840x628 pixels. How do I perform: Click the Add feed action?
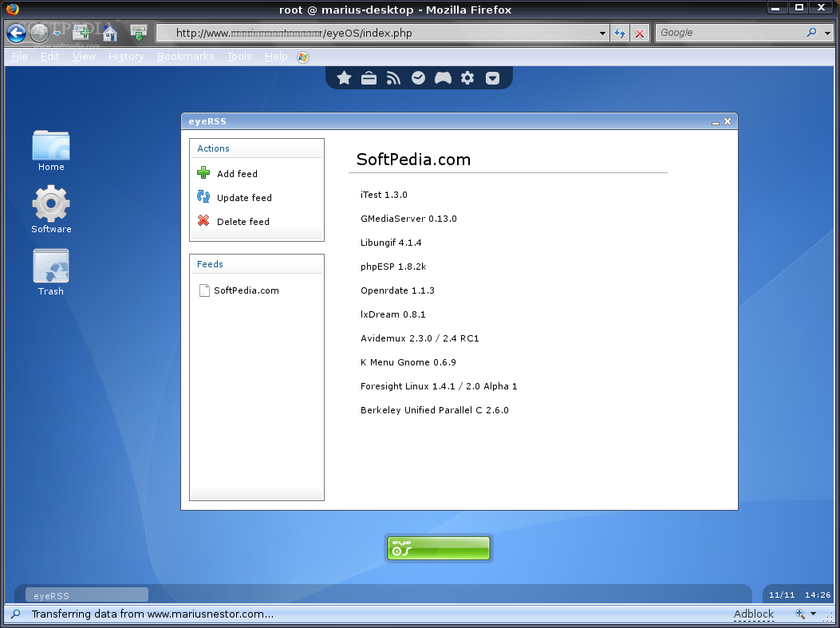point(237,174)
